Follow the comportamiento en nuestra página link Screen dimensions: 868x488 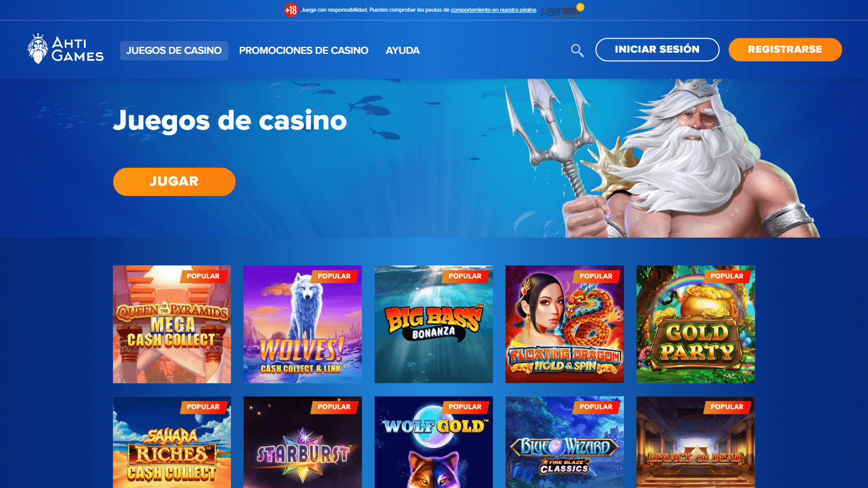493,10
